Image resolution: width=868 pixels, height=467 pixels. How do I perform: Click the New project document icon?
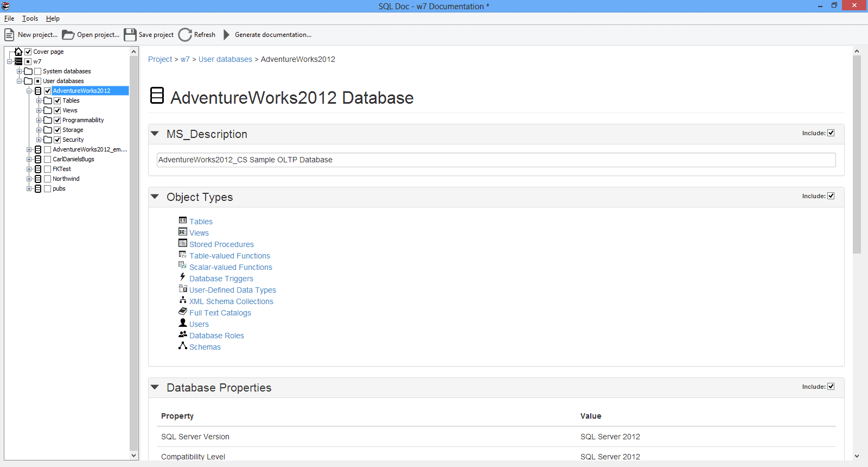pos(9,35)
